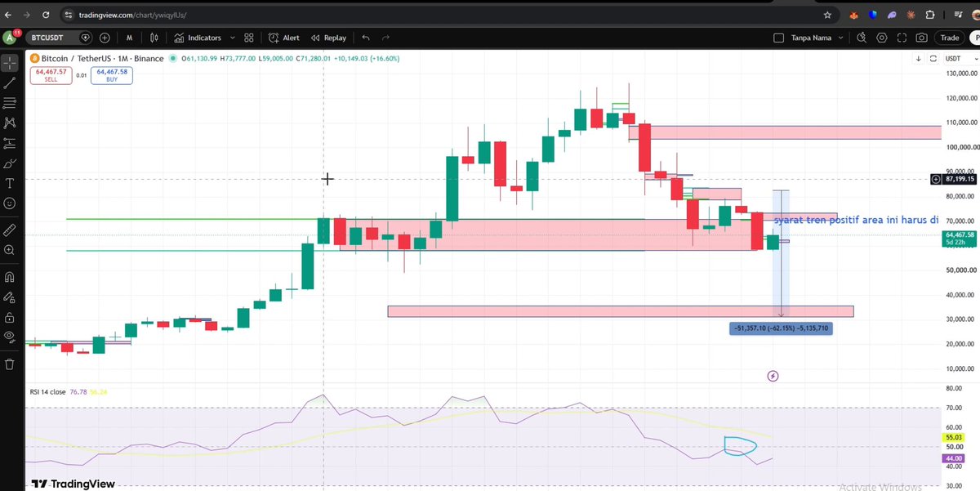Select the text annotation tool
The image size is (980, 491).
[x=10, y=183]
